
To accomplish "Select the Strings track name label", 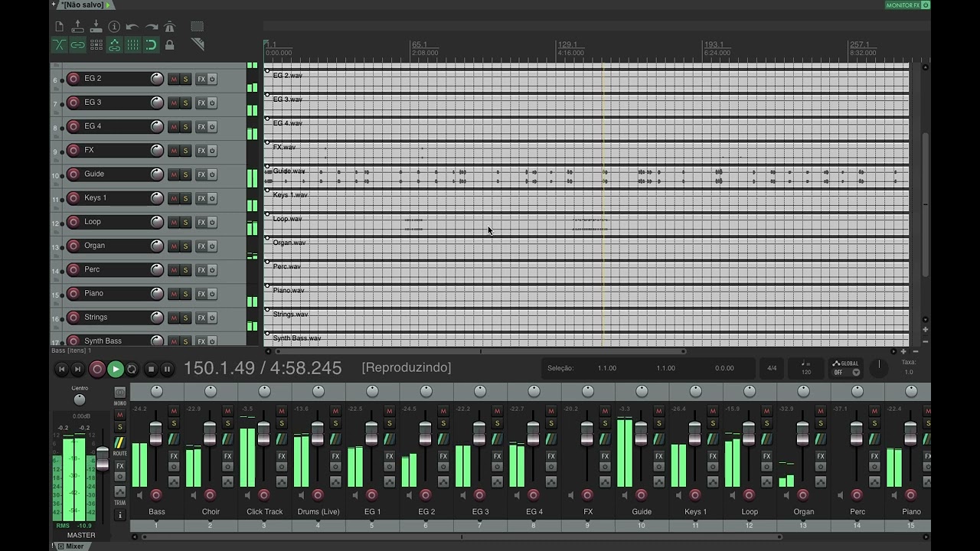I will tap(96, 317).
